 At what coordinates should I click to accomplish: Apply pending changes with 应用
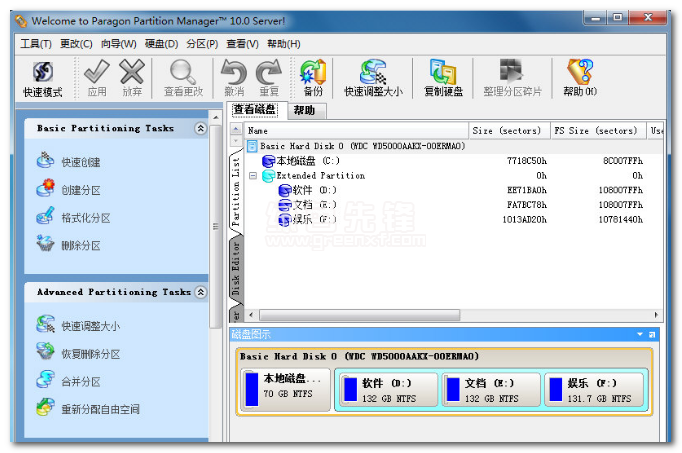pos(97,78)
